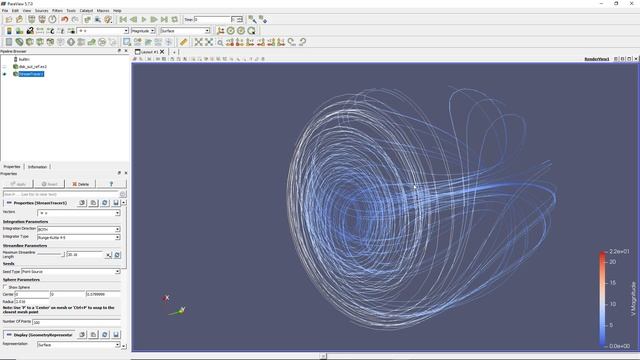Screen dimensions: 640x360
Task: Click the Delete button
Action: point(80,184)
